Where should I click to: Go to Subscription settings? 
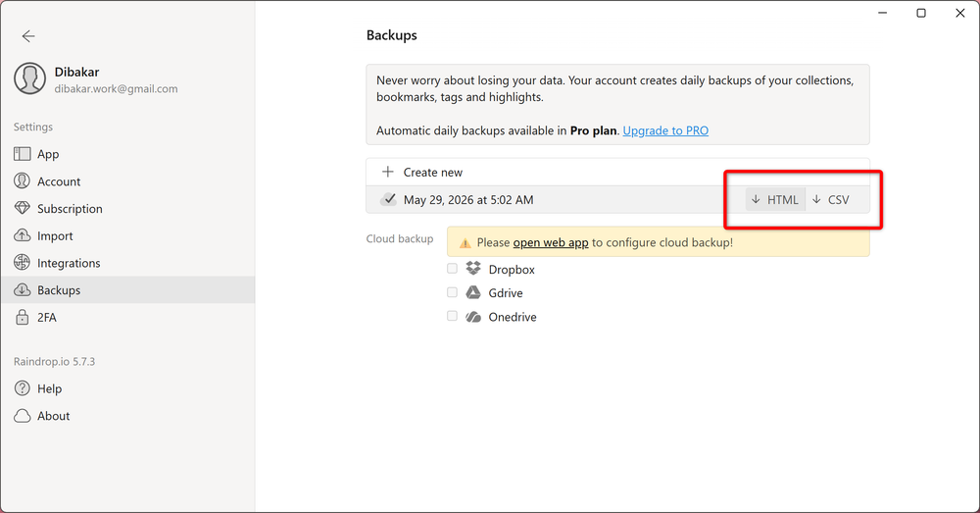[127, 208]
